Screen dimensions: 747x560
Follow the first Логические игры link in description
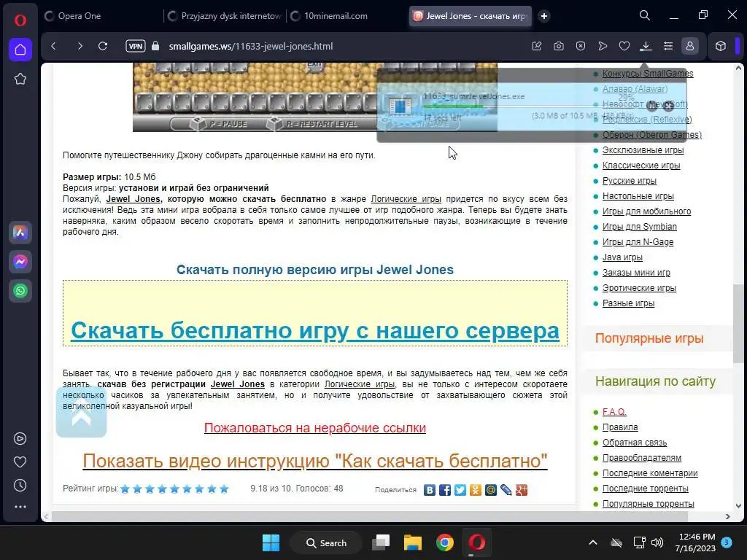click(x=406, y=199)
